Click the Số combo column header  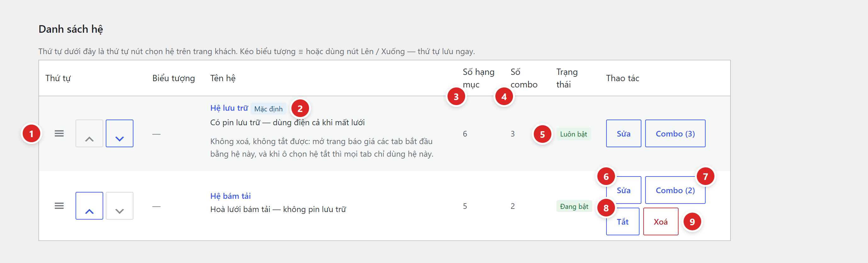(x=524, y=78)
